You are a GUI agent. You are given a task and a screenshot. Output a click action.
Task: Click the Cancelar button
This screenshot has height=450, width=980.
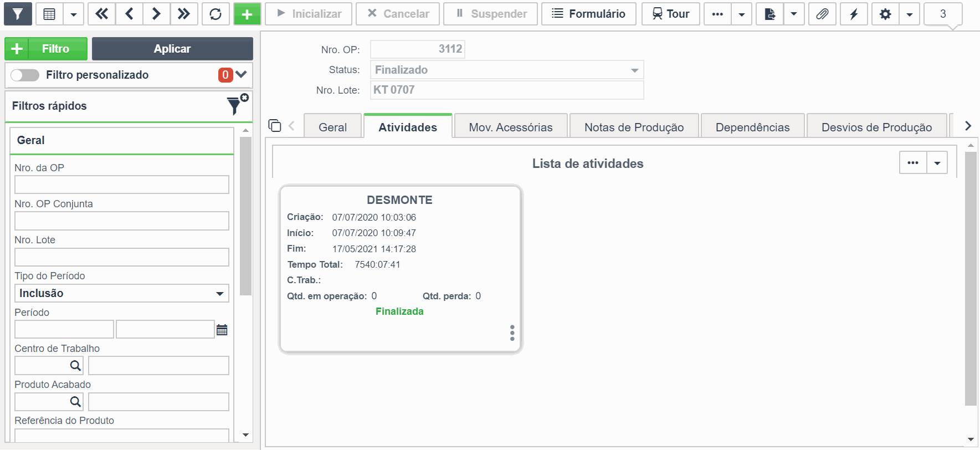click(398, 14)
